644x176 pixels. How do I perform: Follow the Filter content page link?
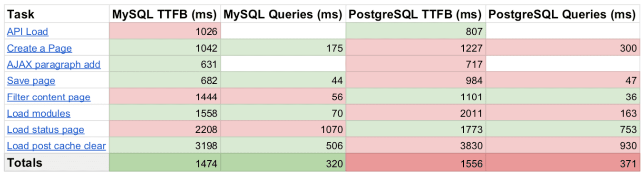(49, 97)
